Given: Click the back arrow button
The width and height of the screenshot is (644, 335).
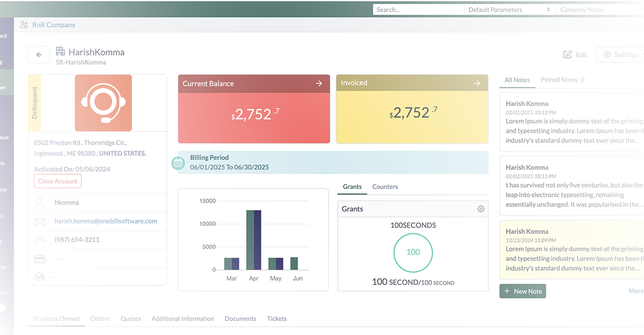Looking at the screenshot, I should click(39, 54).
